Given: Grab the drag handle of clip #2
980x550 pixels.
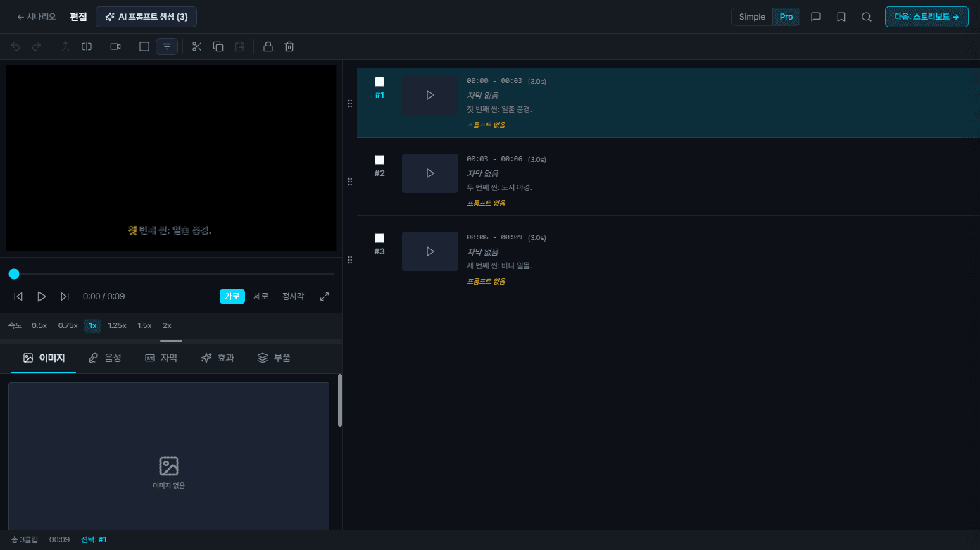Looking at the screenshot, I should tap(350, 182).
